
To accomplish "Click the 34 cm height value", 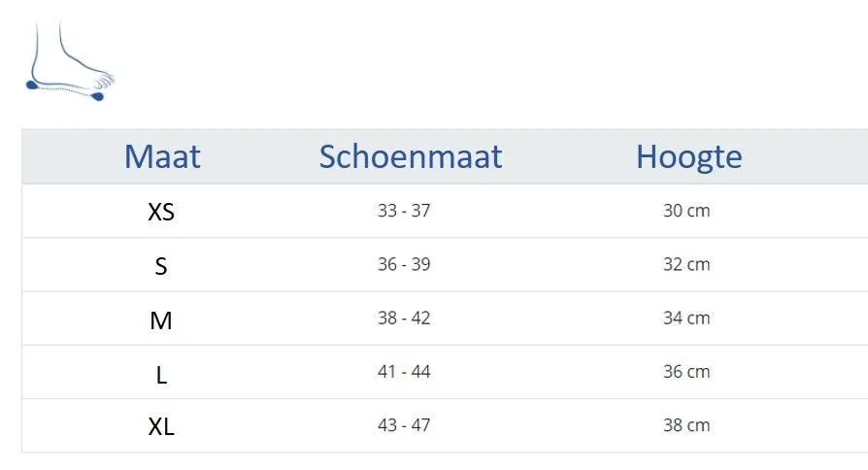I will 686,318.
